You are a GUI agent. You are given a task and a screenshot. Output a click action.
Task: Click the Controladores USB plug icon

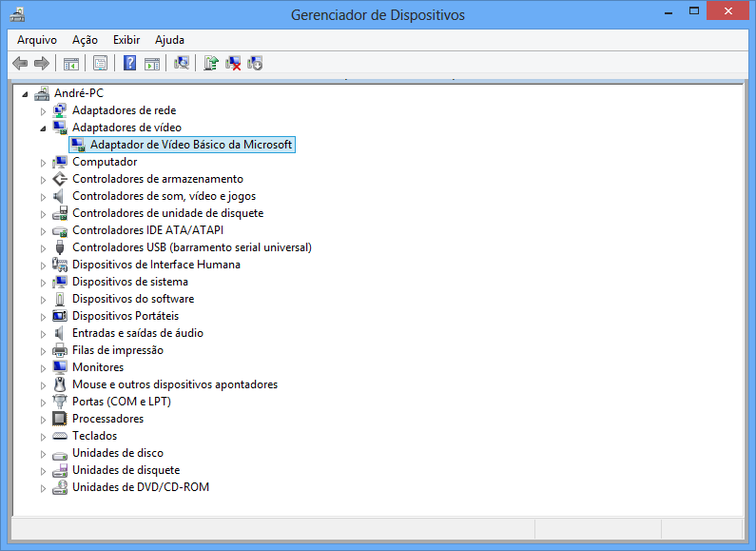pyautogui.click(x=60, y=247)
